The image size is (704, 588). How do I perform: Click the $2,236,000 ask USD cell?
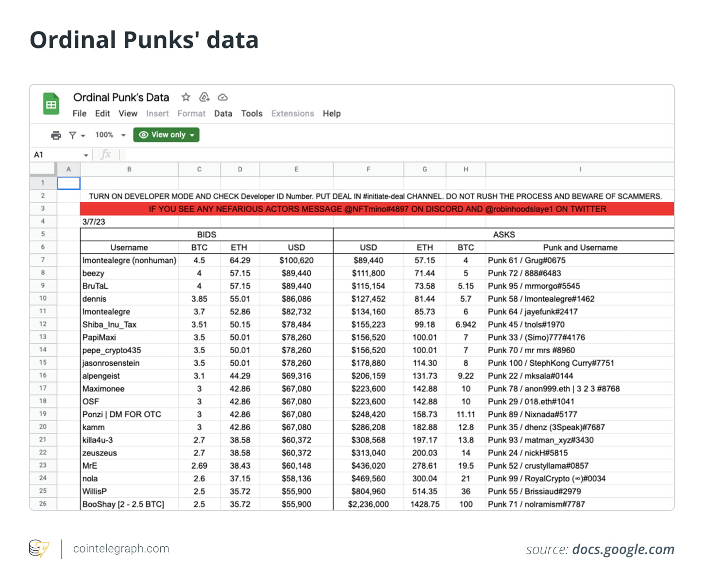point(368,504)
